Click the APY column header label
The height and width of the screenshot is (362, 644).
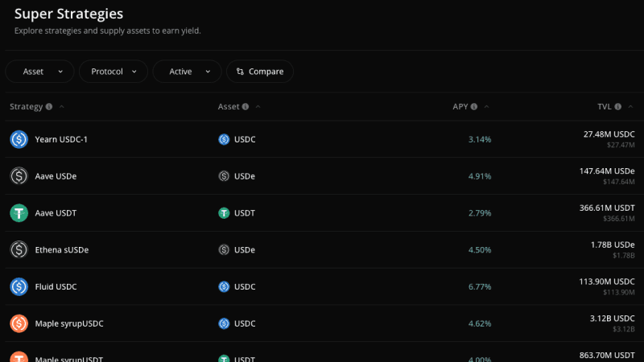click(x=460, y=107)
